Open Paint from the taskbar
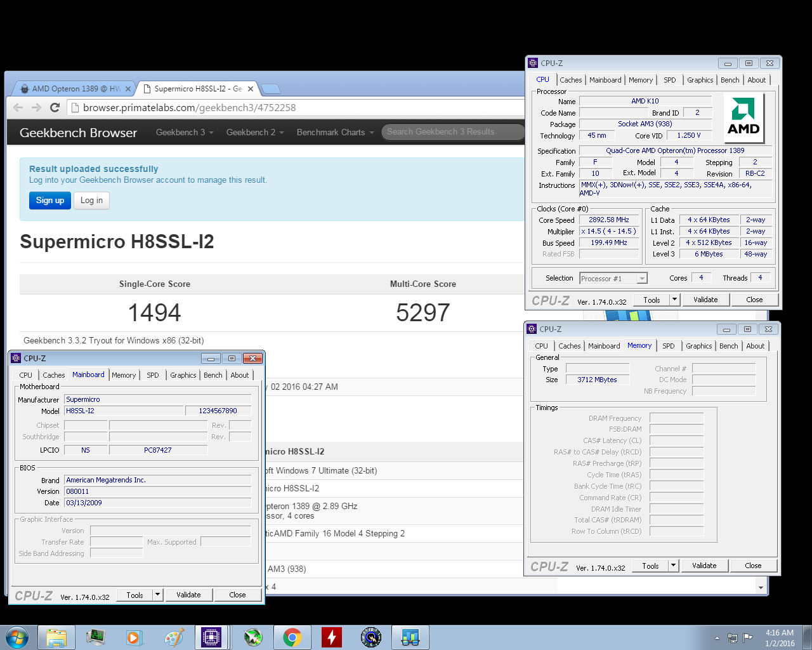The width and height of the screenshot is (812, 650). tap(174, 637)
